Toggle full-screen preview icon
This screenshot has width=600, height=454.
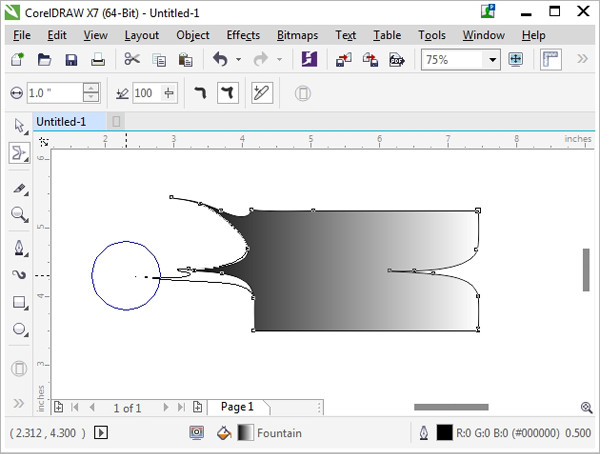(515, 59)
